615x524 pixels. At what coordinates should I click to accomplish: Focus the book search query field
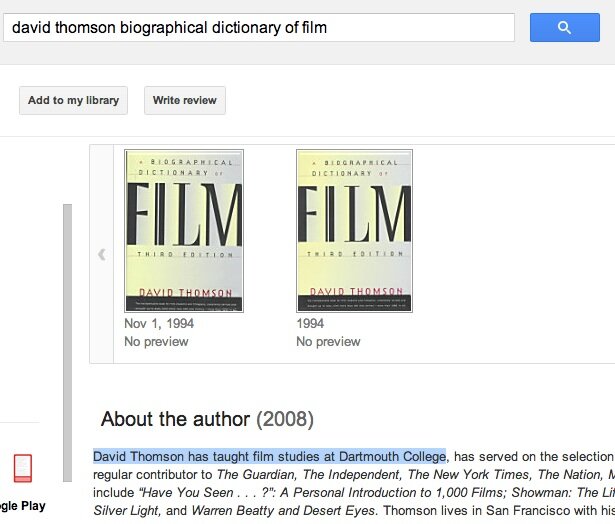tap(259, 27)
